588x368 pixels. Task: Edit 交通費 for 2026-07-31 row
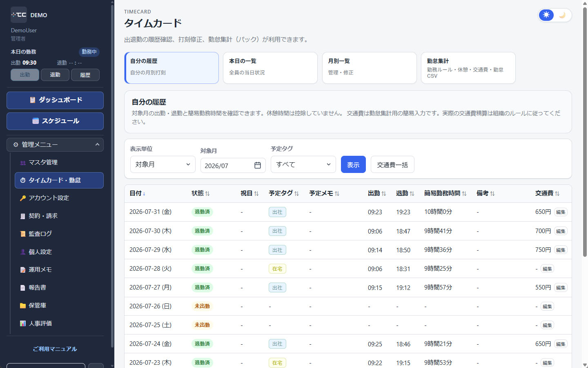[561, 212]
